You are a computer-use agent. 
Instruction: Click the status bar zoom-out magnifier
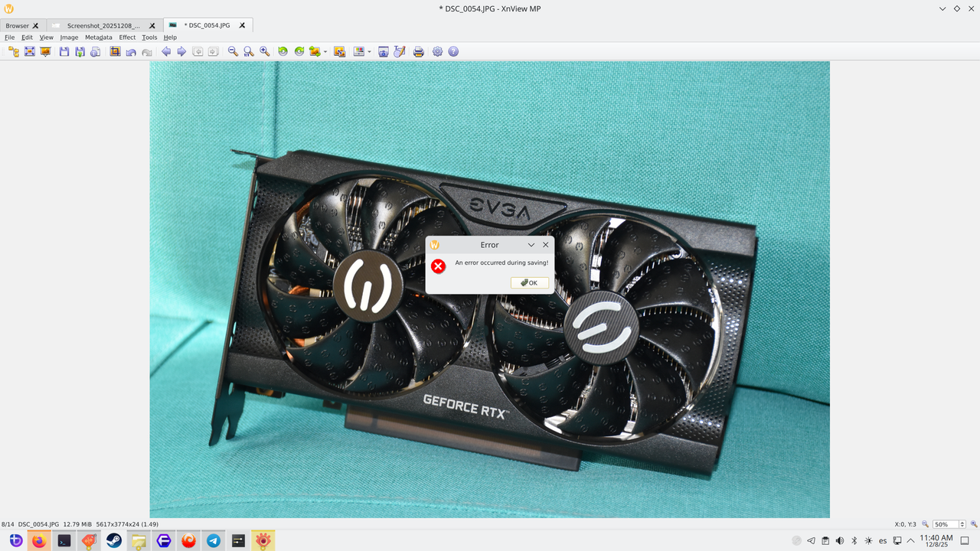coord(925,524)
